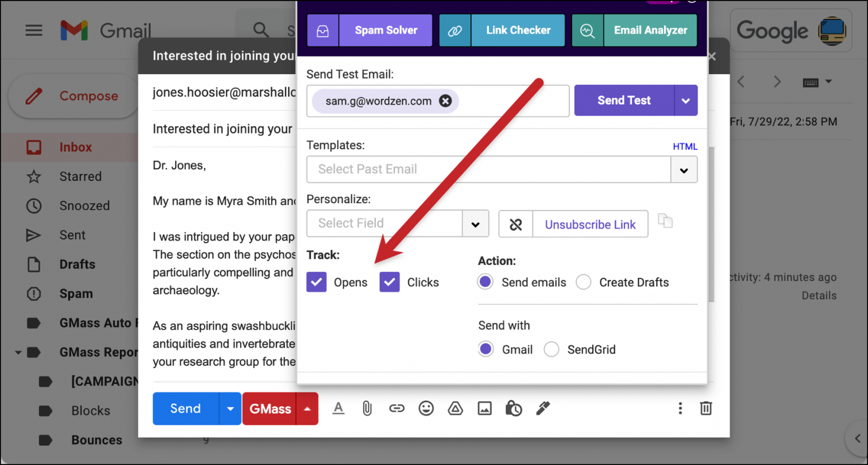The width and height of the screenshot is (868, 465).
Task: Switch to the Spam folder
Action: 76,294
